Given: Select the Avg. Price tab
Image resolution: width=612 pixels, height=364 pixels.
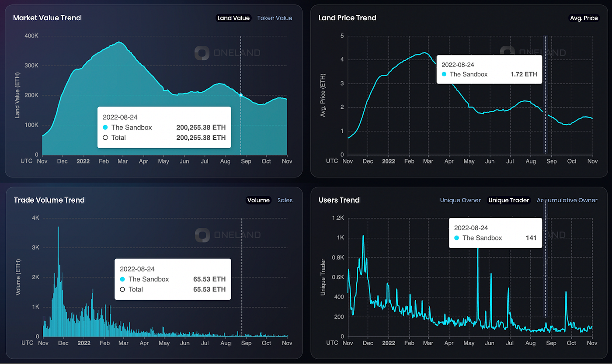Looking at the screenshot, I should click(584, 18).
